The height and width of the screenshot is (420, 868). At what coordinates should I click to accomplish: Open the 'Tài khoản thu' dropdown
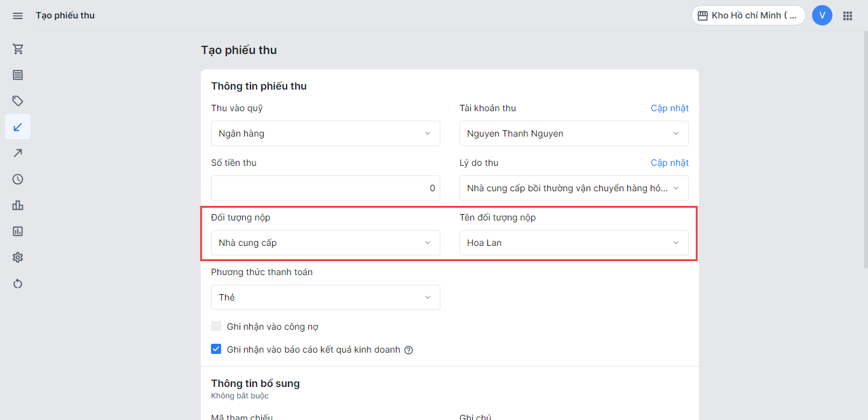[x=574, y=133]
